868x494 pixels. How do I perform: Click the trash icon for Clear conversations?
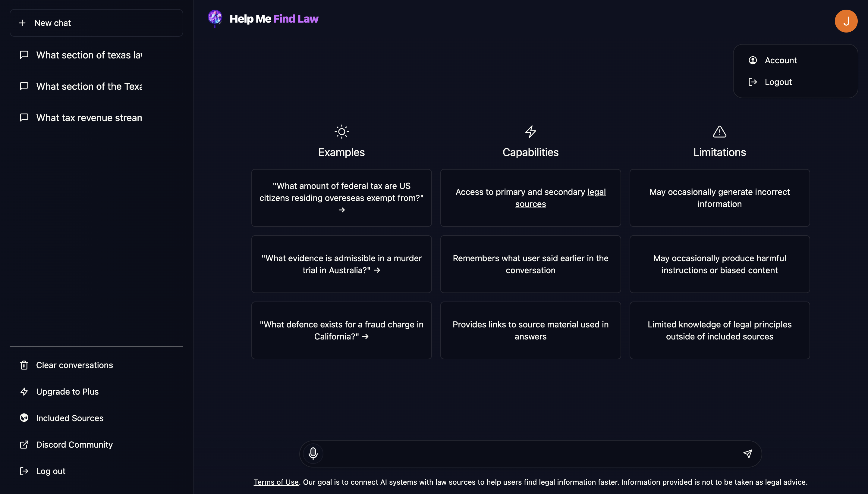[24, 365]
